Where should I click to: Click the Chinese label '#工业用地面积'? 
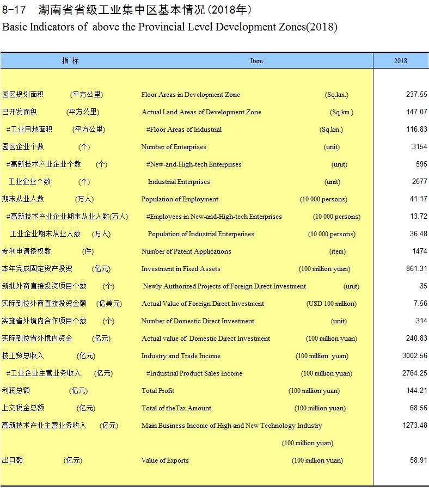click(29, 129)
